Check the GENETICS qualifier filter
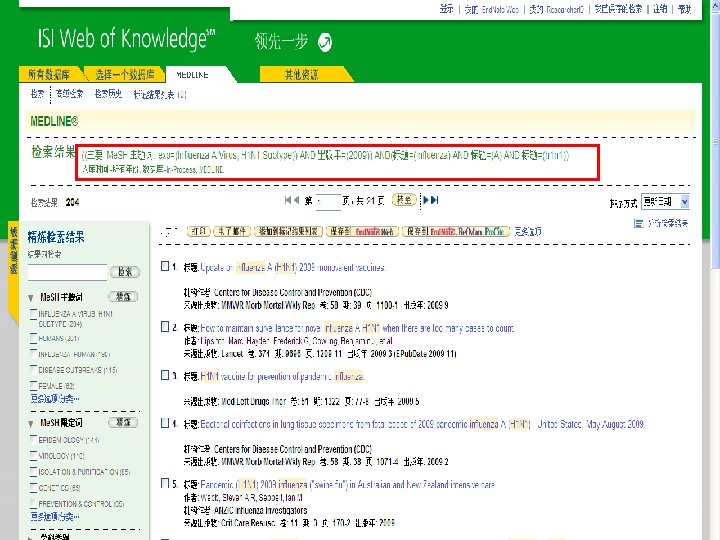The height and width of the screenshot is (540, 720). (x=33, y=487)
